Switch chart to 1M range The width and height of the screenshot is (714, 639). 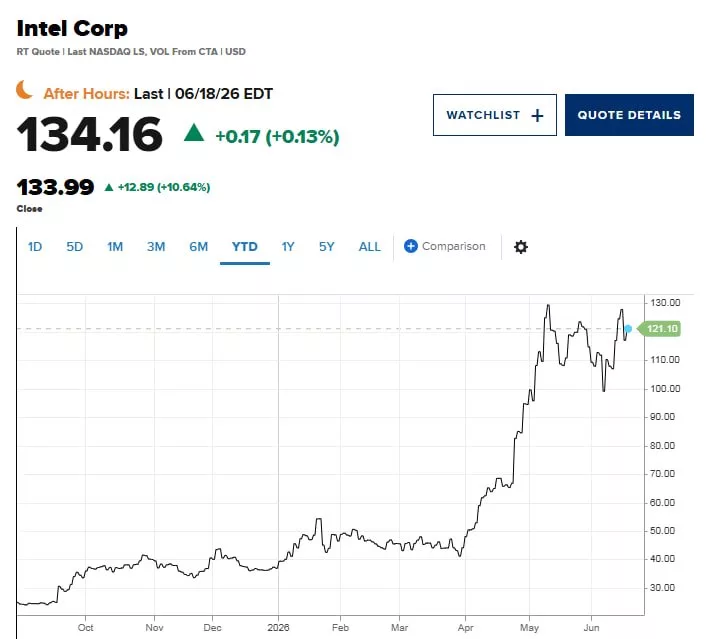tap(115, 247)
